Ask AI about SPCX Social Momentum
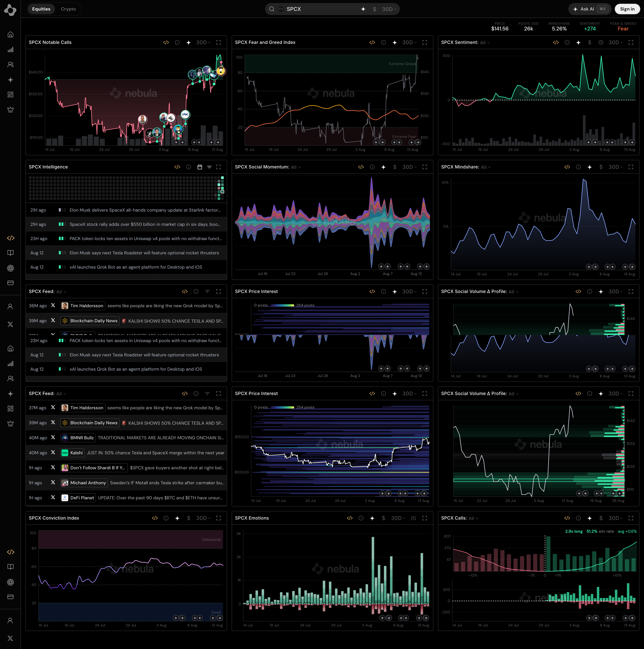Screen dimensions: 644x649 [x=383, y=167]
